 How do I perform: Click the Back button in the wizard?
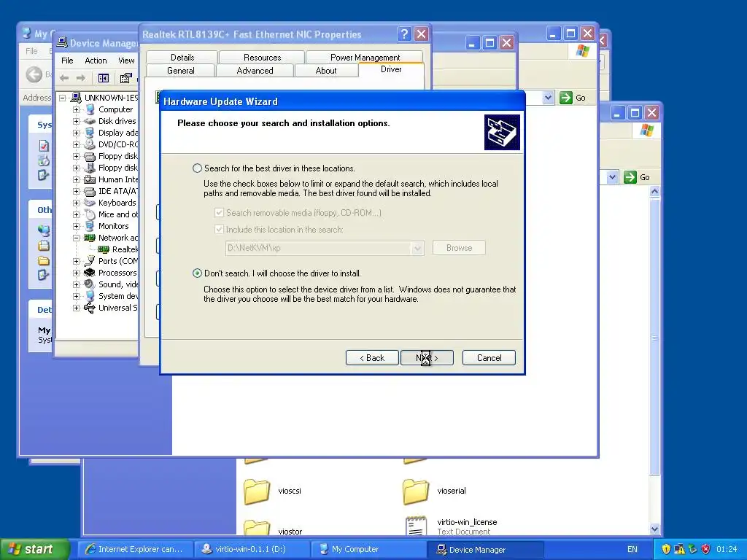[x=372, y=357]
